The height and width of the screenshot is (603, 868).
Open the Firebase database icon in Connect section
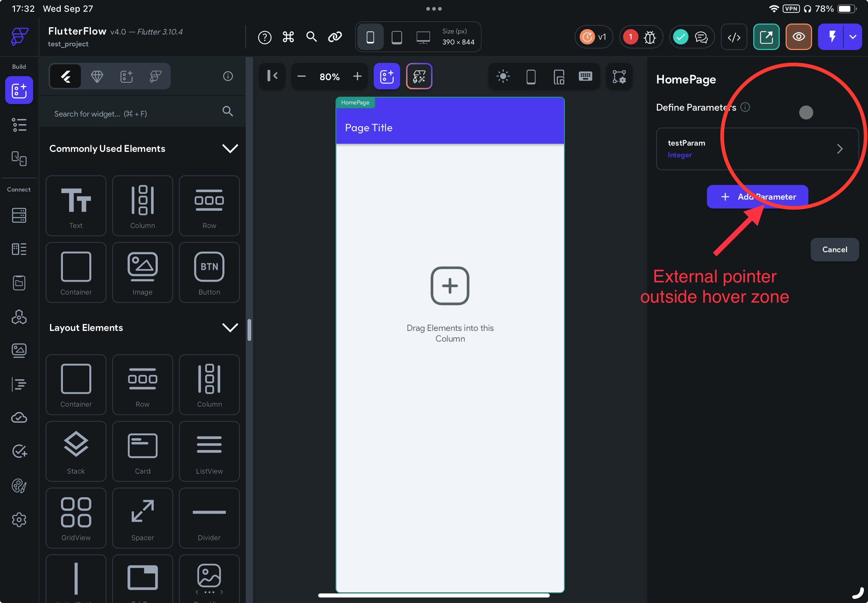point(19,215)
